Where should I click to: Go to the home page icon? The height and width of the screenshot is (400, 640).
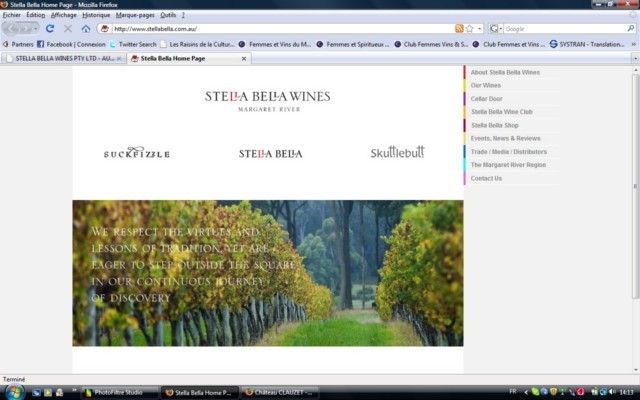pyautogui.click(x=86, y=29)
